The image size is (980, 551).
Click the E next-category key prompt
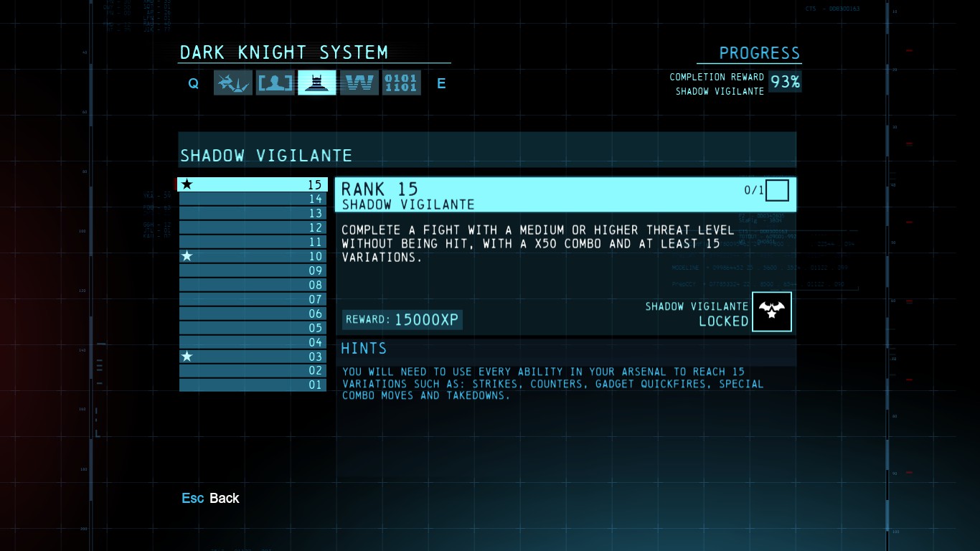tap(441, 83)
